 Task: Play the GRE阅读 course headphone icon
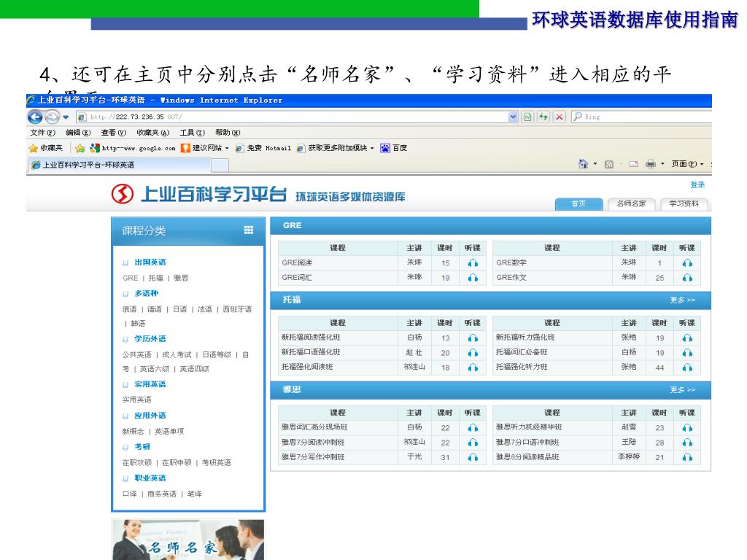point(473,262)
